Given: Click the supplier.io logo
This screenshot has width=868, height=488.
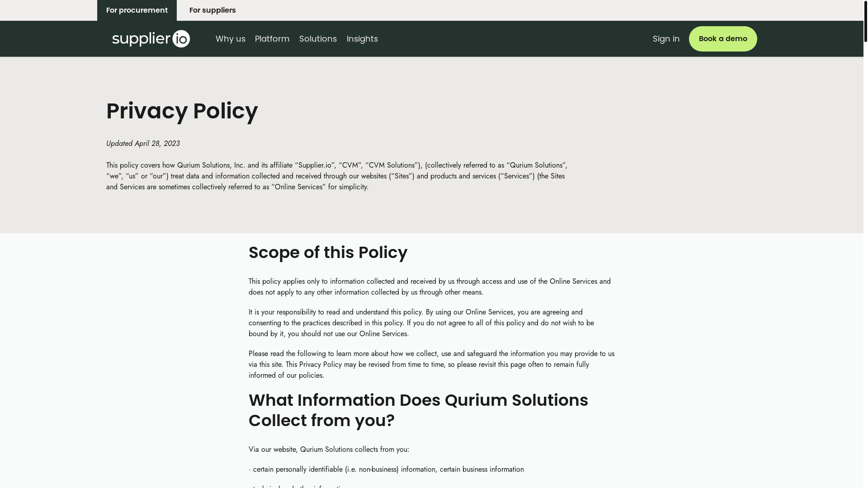Looking at the screenshot, I should (x=151, y=39).
